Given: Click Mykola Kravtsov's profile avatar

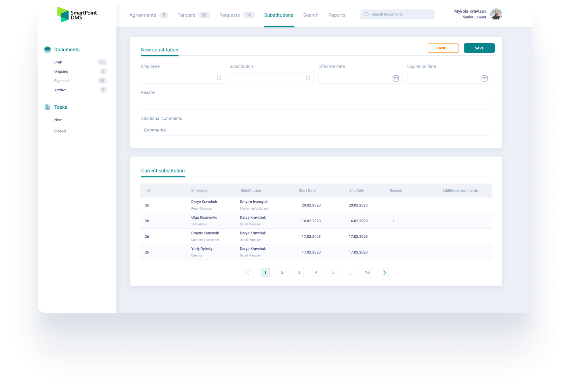Looking at the screenshot, I should [x=496, y=14].
